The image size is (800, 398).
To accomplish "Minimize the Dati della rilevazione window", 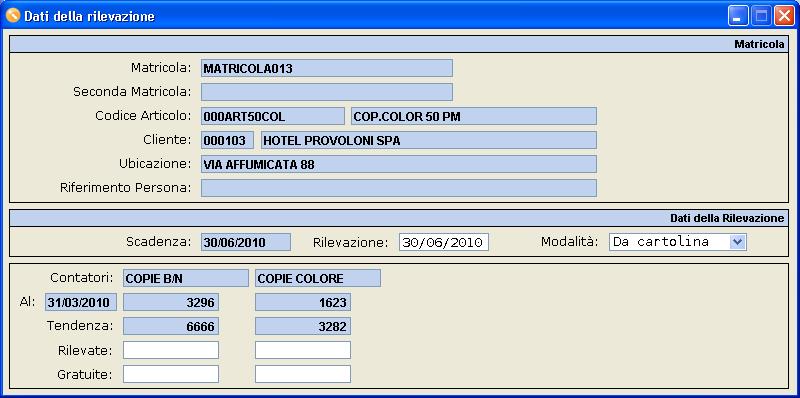I will (737, 16).
